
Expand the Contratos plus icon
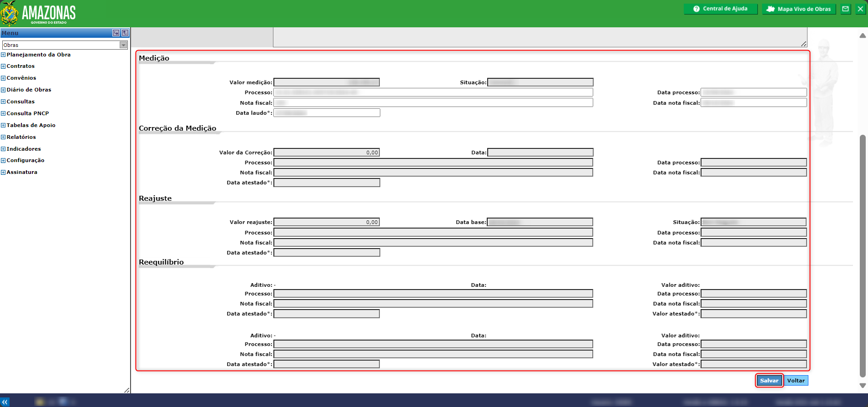point(3,66)
